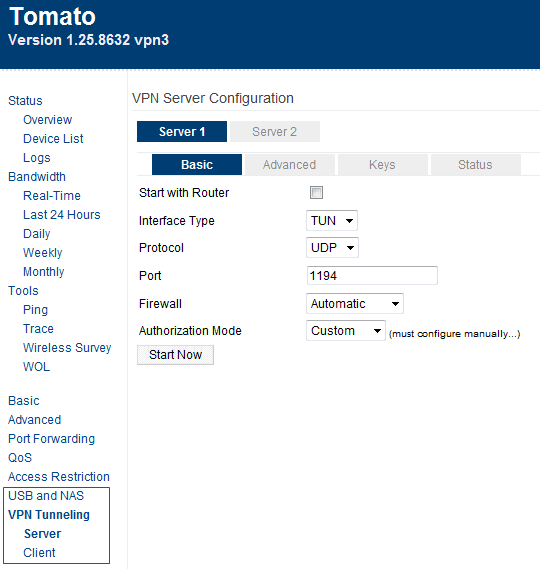
Task: Click the Tomato title header
Action: [x=53, y=16]
